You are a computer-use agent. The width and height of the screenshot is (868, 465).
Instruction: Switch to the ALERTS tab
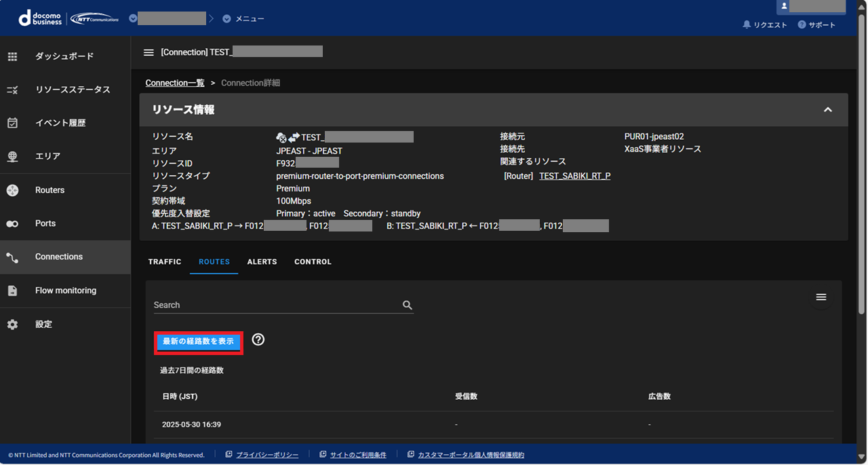[x=262, y=262]
